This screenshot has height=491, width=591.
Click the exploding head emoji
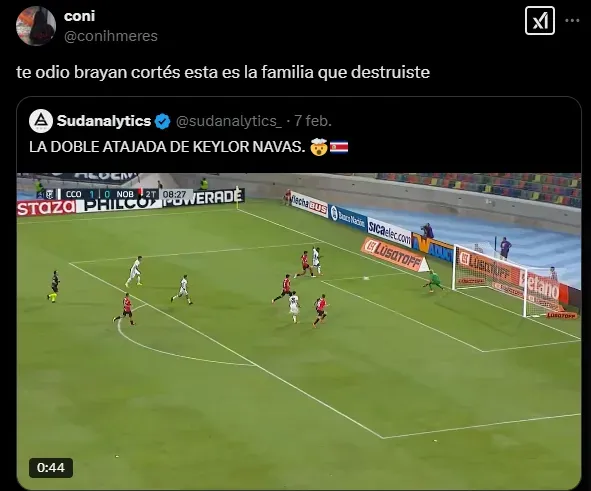[x=318, y=147]
